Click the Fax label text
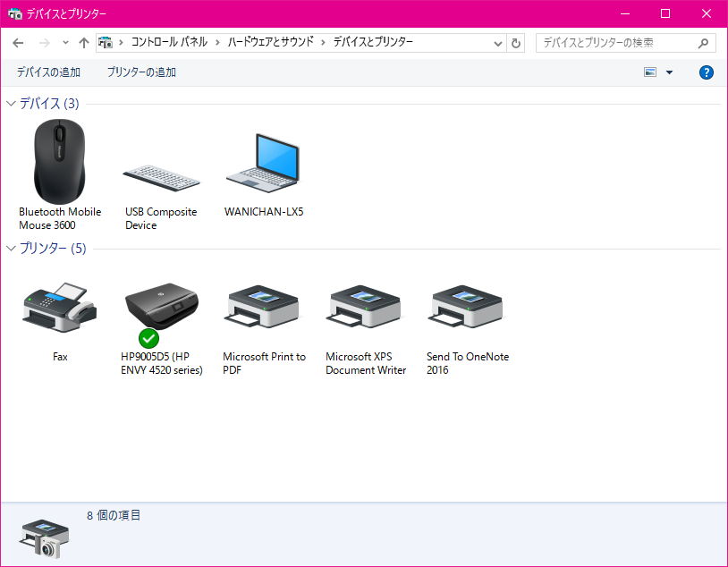The height and width of the screenshot is (567, 728). coord(60,357)
